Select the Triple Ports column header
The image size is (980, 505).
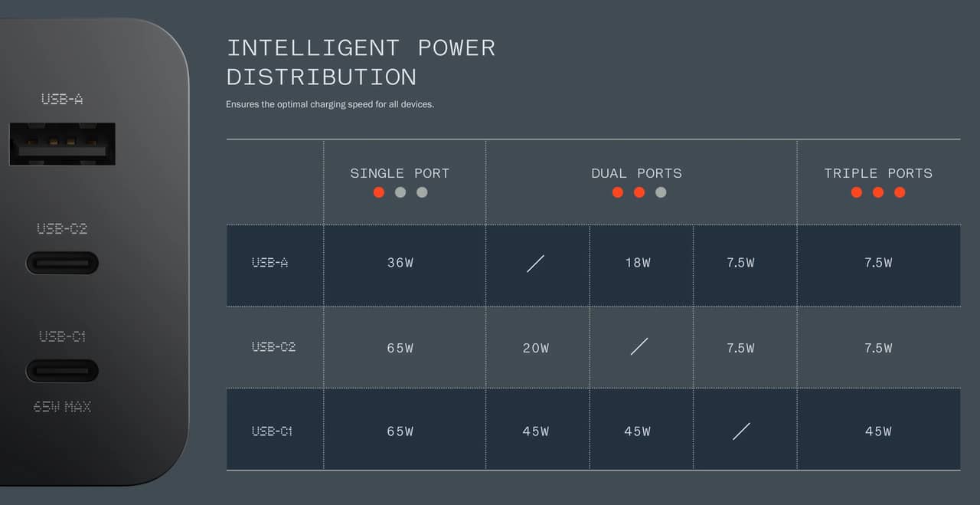(x=878, y=173)
